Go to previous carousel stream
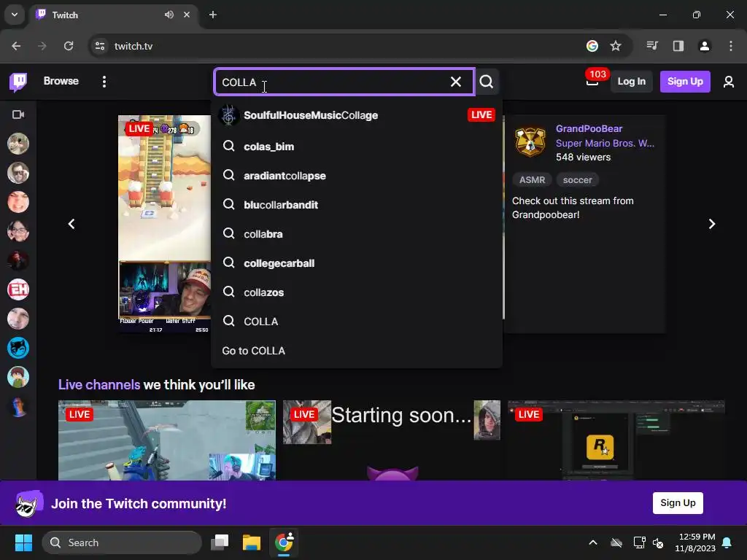 (x=71, y=224)
